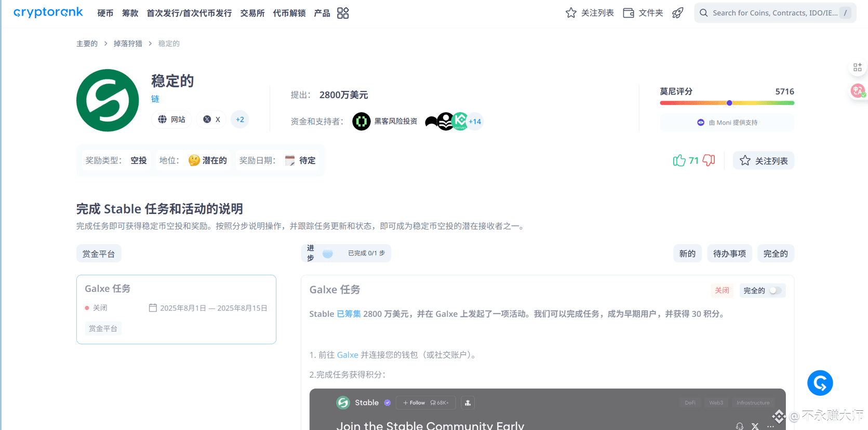Open the globe 网站 website link
Image resolution: width=868 pixels, height=430 pixels.
[x=171, y=119]
